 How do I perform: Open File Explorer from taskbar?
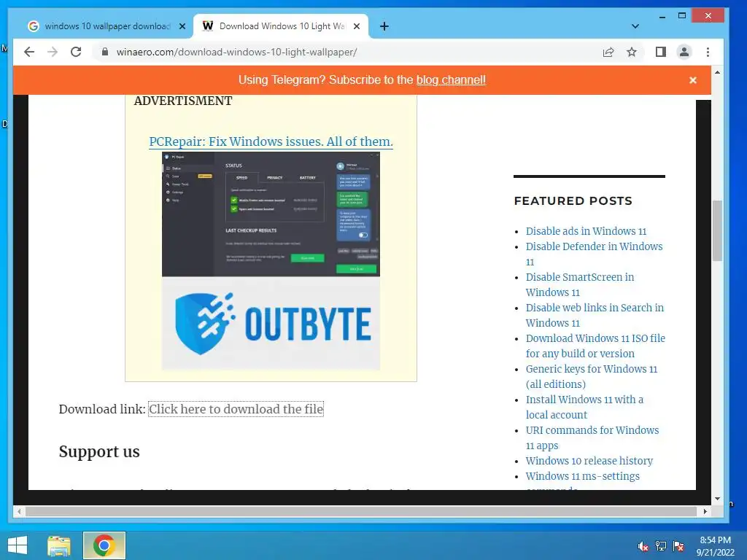59,545
